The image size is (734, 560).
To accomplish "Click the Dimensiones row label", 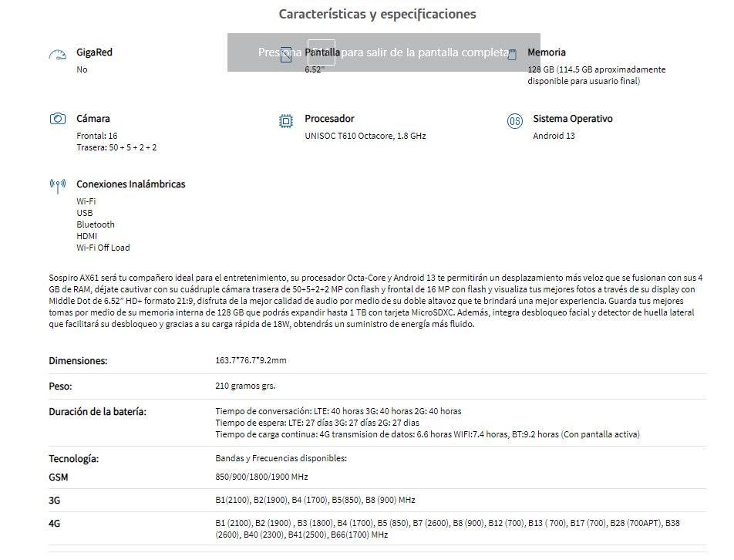I will pos(78,361).
